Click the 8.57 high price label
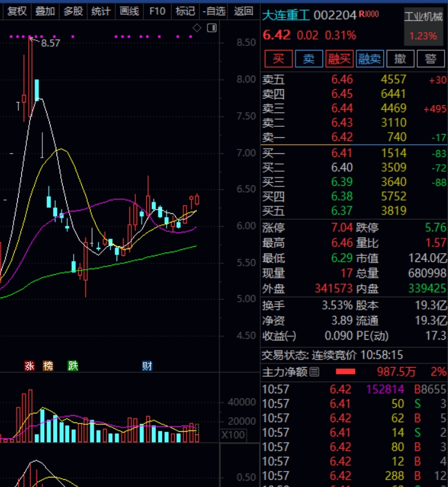 tap(51, 43)
